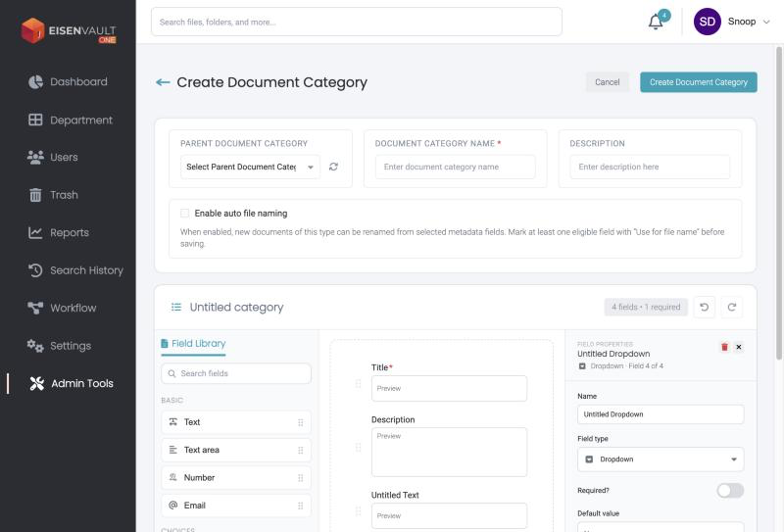Click the SD user avatar
The height and width of the screenshot is (532, 784).
click(x=707, y=22)
